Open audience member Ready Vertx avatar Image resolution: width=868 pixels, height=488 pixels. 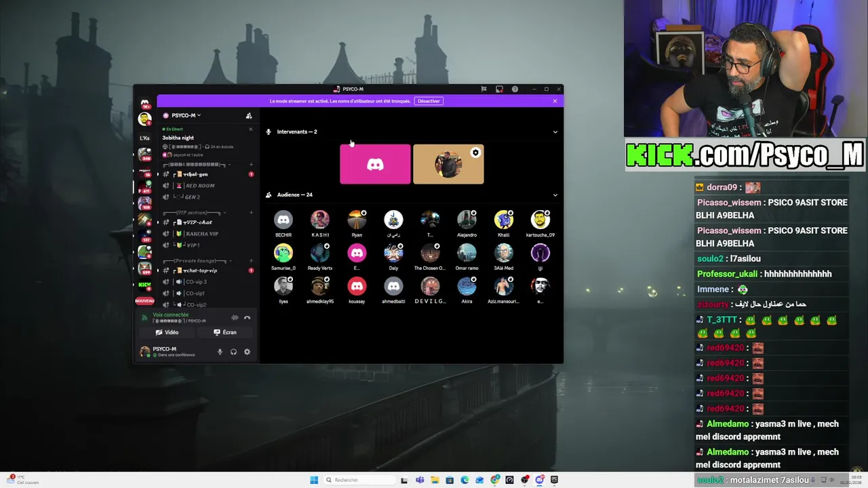[x=320, y=253]
